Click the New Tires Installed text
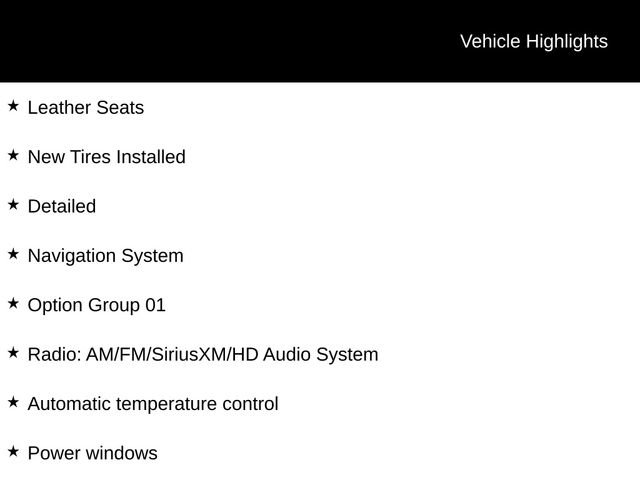 pos(106,157)
